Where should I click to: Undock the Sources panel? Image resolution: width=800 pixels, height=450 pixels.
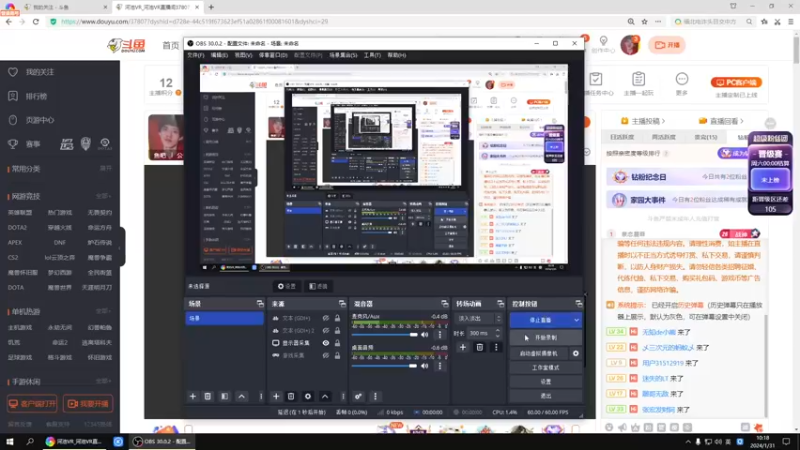point(342,304)
